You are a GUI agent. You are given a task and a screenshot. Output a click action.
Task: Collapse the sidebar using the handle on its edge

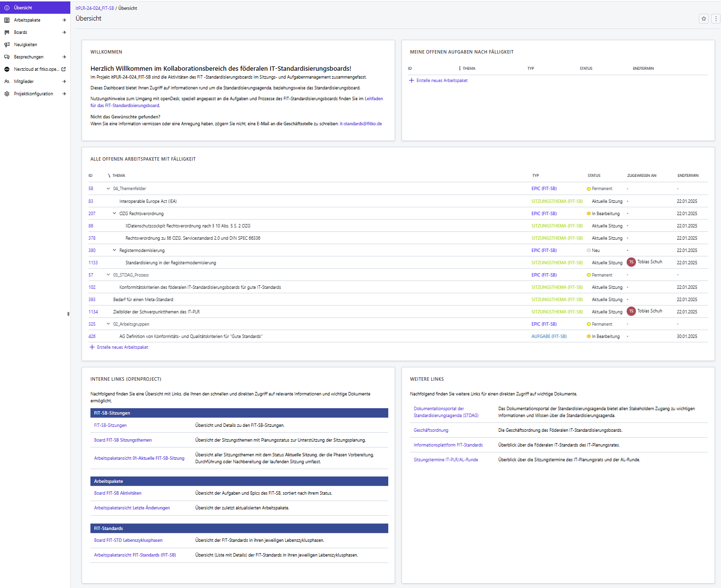pyautogui.click(x=68, y=314)
